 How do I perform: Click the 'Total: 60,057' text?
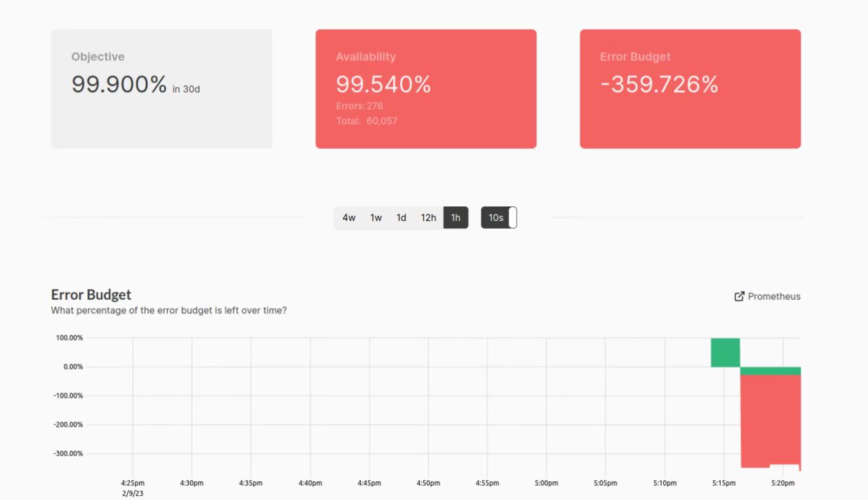(x=367, y=121)
